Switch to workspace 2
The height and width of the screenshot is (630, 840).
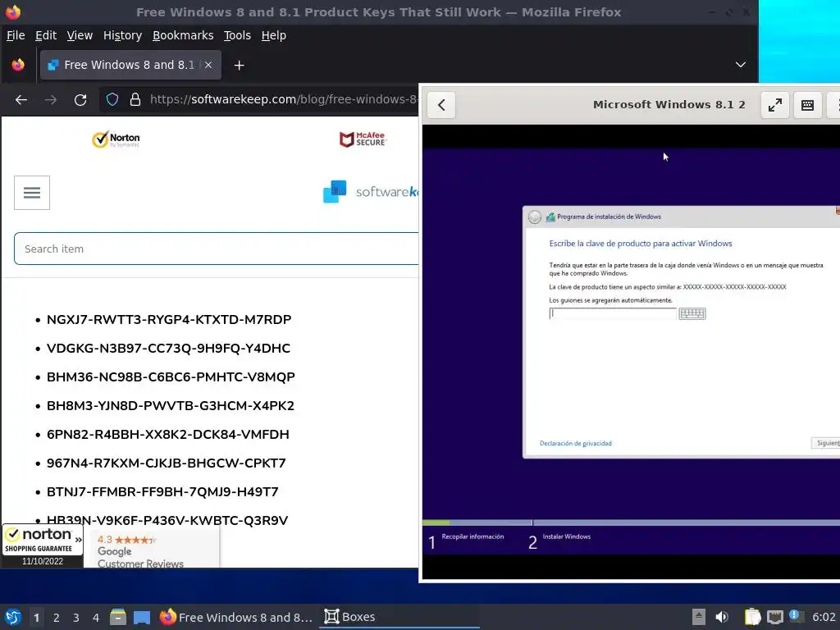(x=57, y=618)
